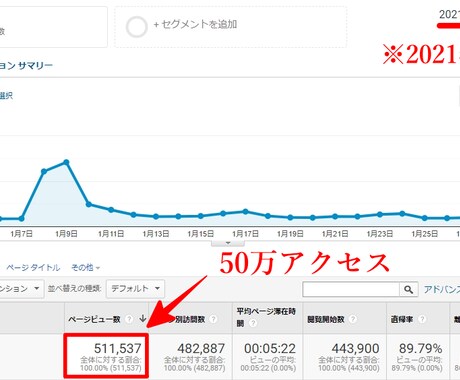Click the 1月25日 axis label
460x380 pixels.
(424, 234)
